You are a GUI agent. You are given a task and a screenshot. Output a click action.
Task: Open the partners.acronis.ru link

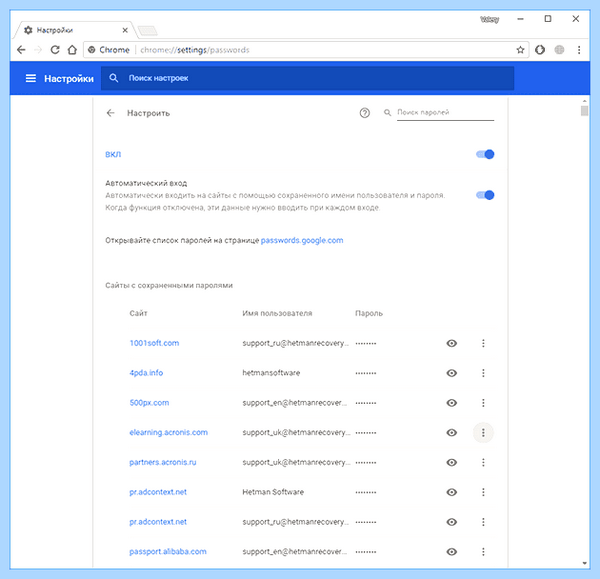tap(163, 463)
